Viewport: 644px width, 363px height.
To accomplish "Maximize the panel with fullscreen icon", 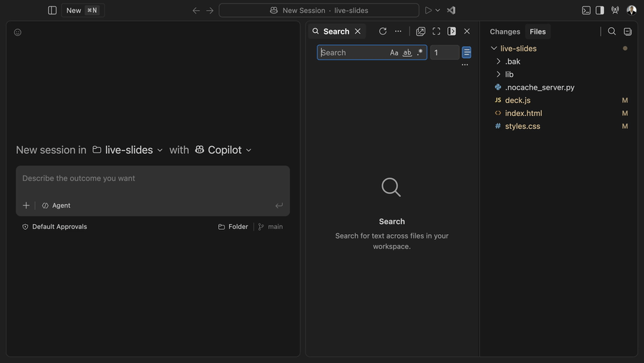I will coord(436,32).
